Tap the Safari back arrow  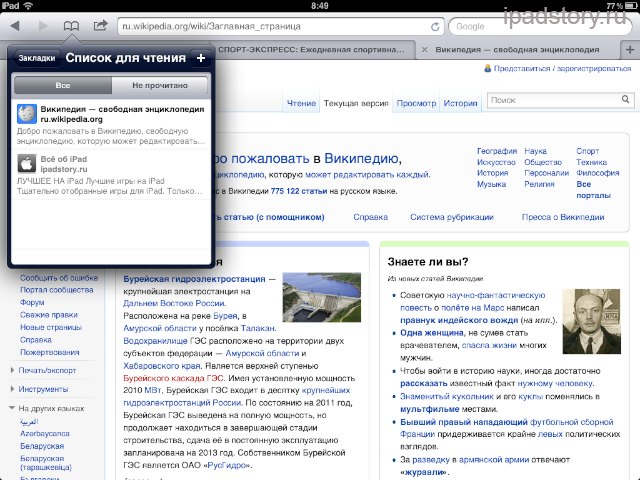[x=15, y=26]
